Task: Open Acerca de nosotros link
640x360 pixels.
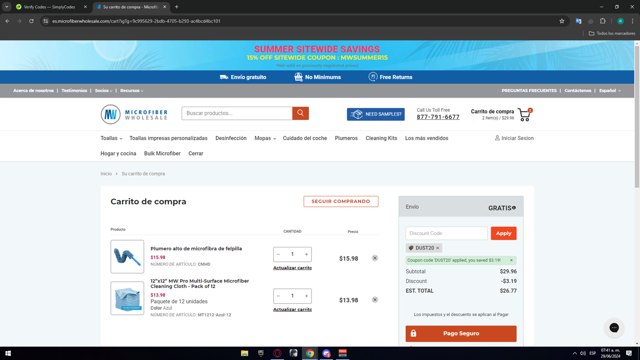Action: pyautogui.click(x=33, y=91)
